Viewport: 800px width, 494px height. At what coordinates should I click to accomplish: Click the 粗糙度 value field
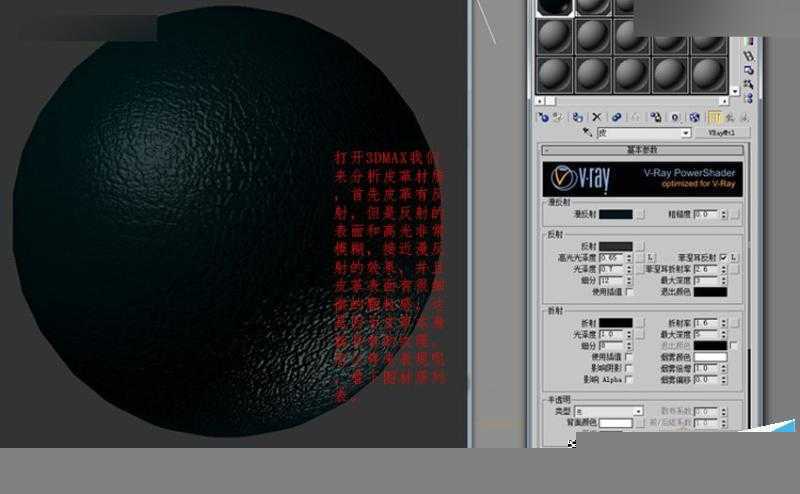[707, 214]
